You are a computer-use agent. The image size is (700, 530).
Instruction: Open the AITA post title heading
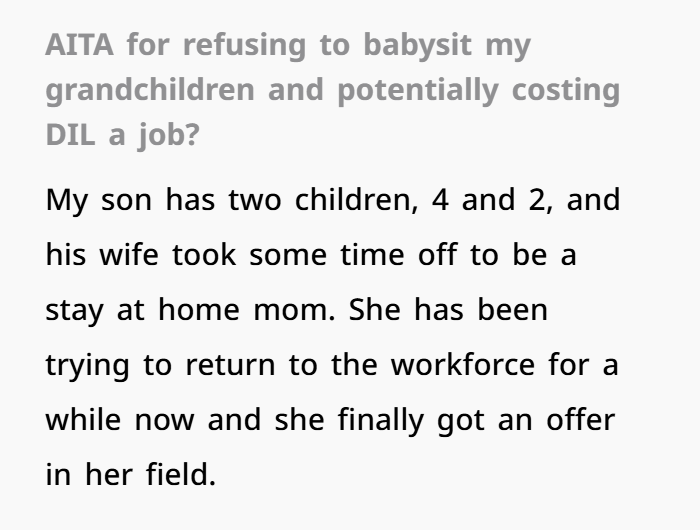pyautogui.click(x=333, y=90)
